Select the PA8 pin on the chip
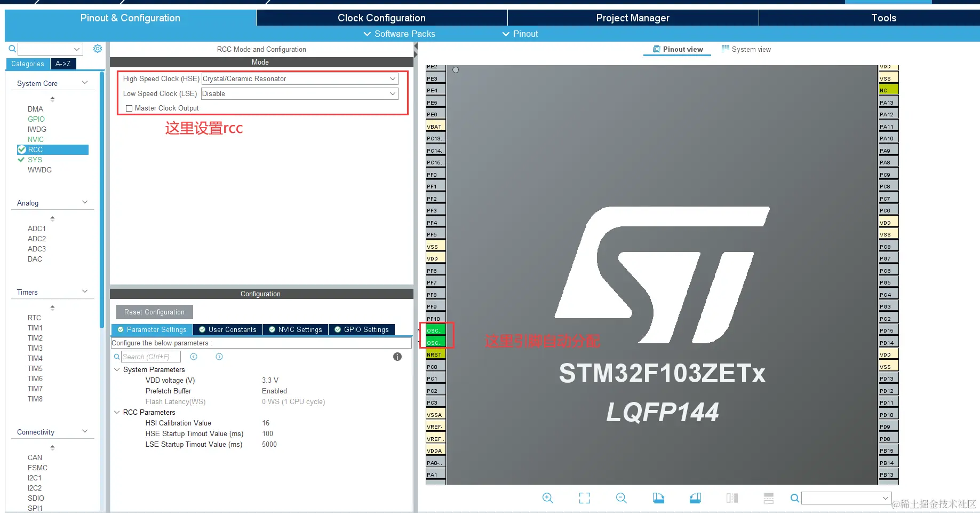The height and width of the screenshot is (513, 980). [x=889, y=162]
